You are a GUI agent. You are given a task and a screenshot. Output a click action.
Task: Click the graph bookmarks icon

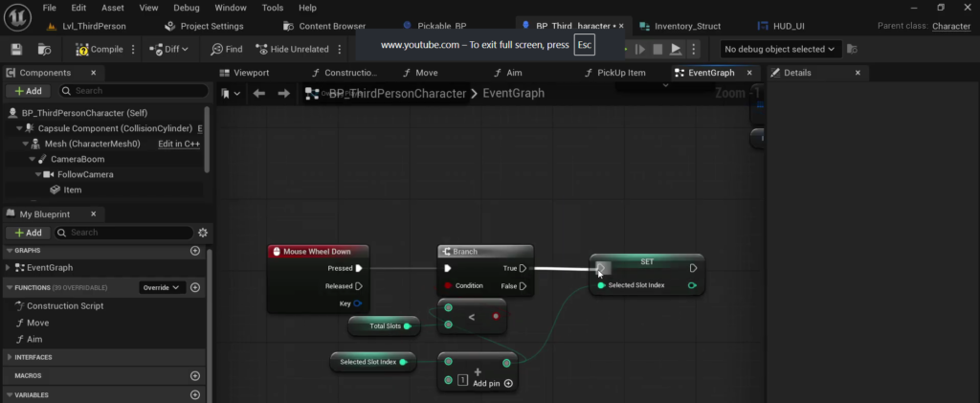tap(230, 93)
